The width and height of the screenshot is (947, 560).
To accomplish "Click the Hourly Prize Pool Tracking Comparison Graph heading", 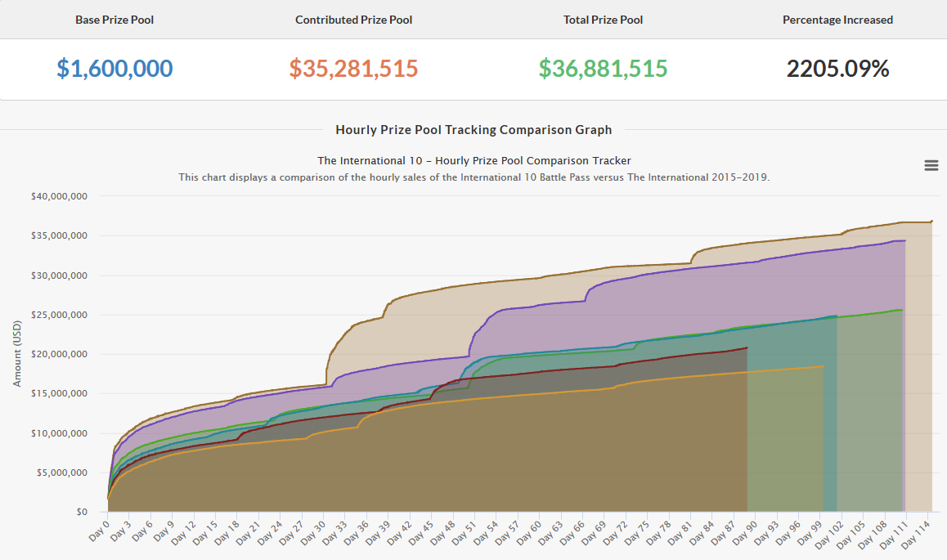I will [473, 129].
